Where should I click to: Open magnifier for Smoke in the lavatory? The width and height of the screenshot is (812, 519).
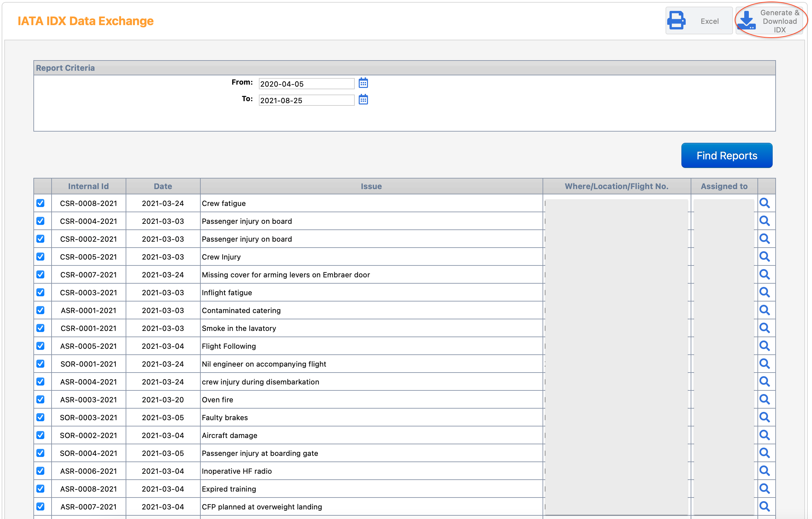tap(764, 328)
